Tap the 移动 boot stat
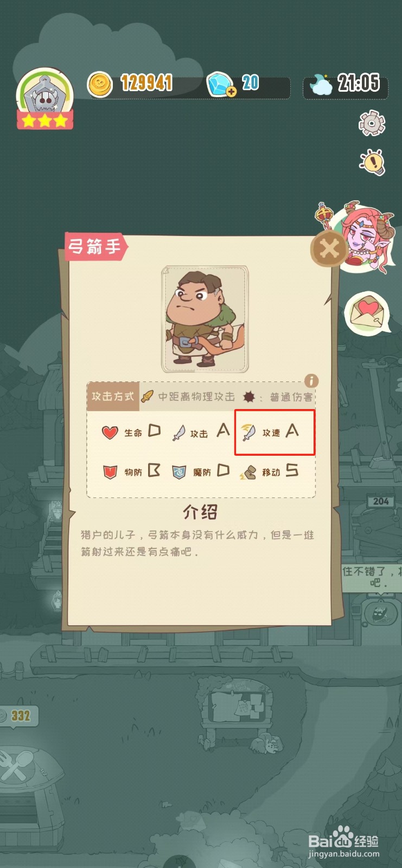The image size is (402, 868). 269,471
